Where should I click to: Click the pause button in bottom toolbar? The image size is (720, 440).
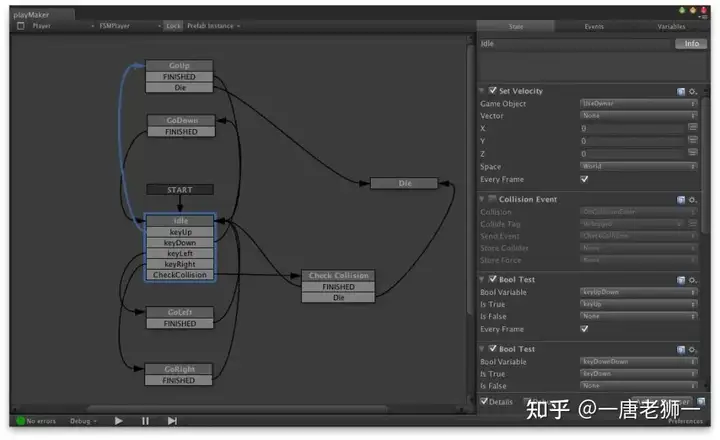(145, 421)
